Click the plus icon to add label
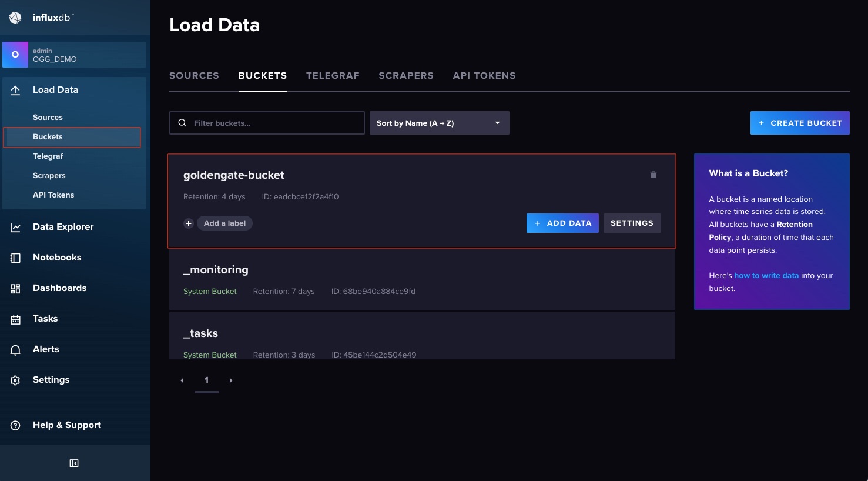 [x=189, y=223]
